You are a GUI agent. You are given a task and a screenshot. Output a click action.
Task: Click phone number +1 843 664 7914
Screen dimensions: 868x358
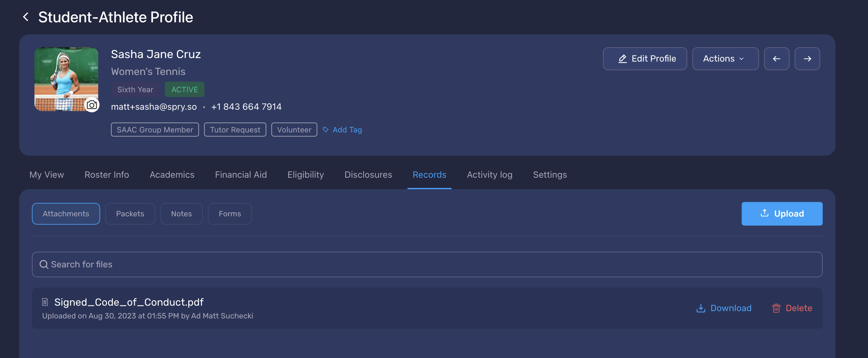[246, 107]
